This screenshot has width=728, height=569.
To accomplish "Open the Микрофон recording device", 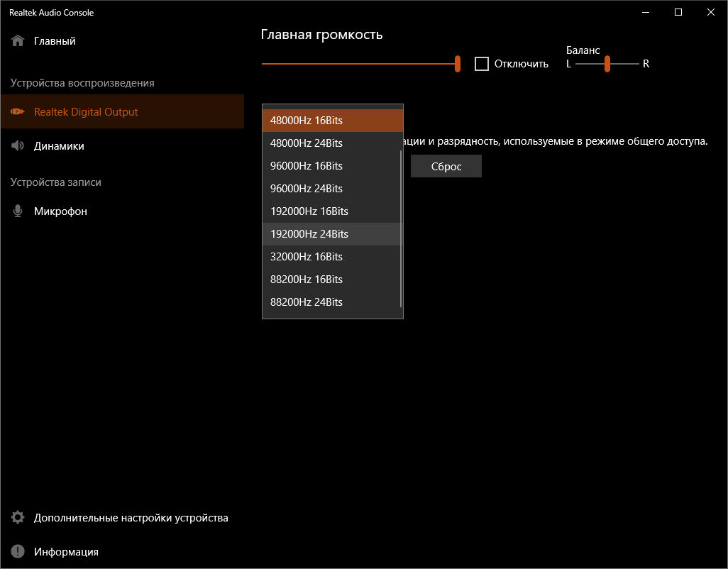I will [123, 211].
